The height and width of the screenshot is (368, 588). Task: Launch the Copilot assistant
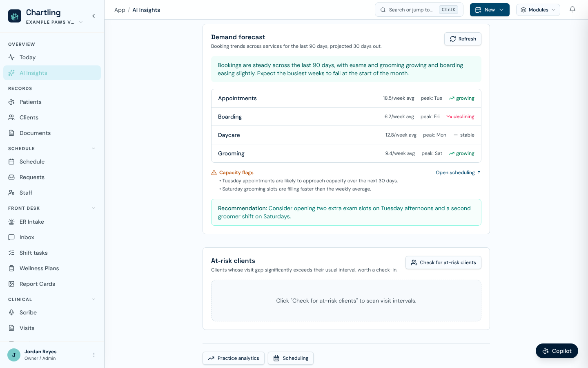(x=557, y=351)
